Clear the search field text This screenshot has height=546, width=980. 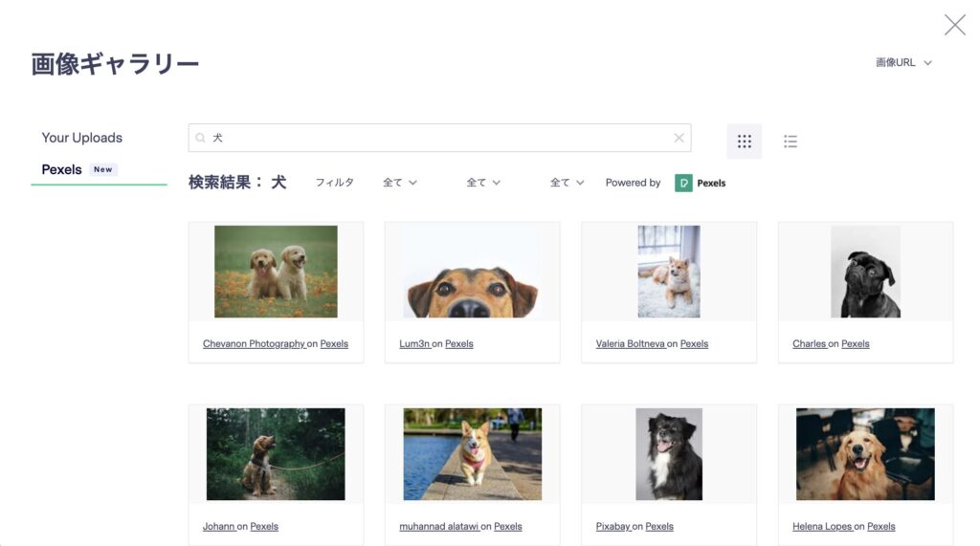click(679, 138)
